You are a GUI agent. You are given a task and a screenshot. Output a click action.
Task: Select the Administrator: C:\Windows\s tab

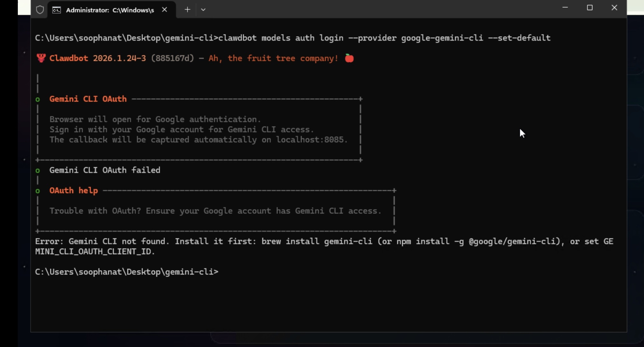coord(110,10)
